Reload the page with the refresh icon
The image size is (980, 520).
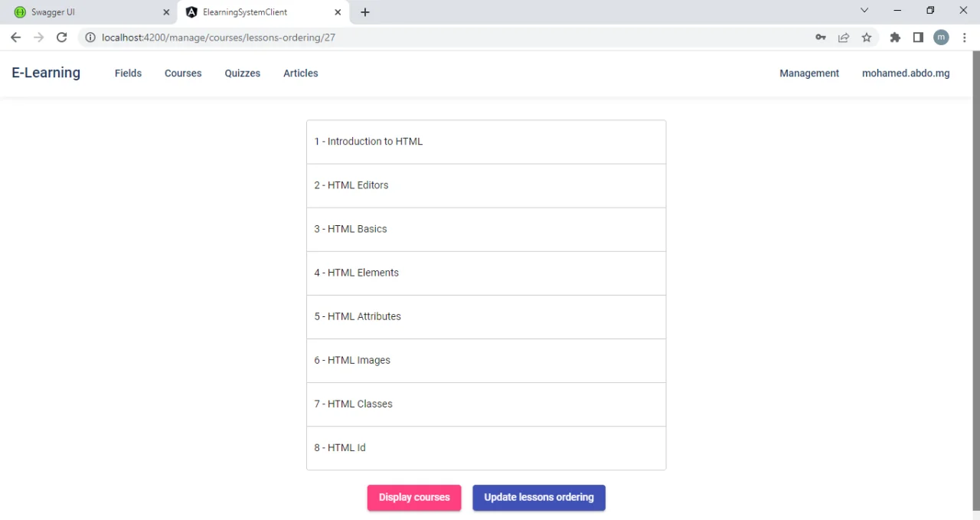pyautogui.click(x=62, y=38)
